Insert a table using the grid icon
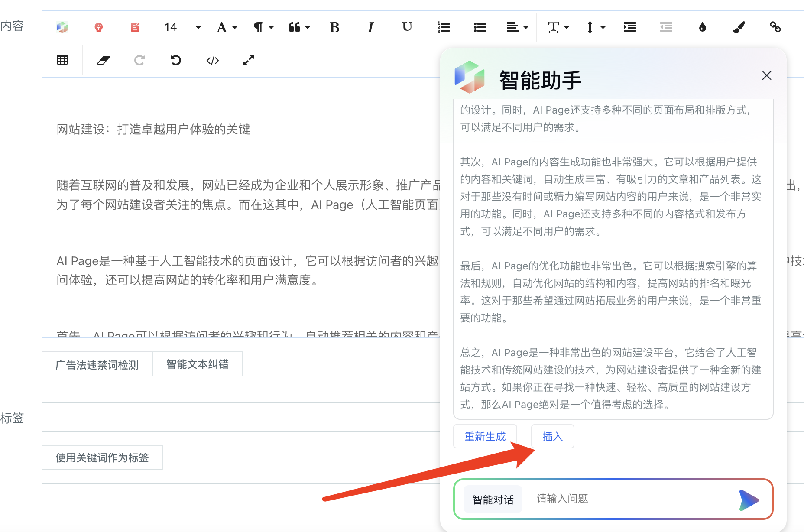The image size is (804, 532). 62,60
